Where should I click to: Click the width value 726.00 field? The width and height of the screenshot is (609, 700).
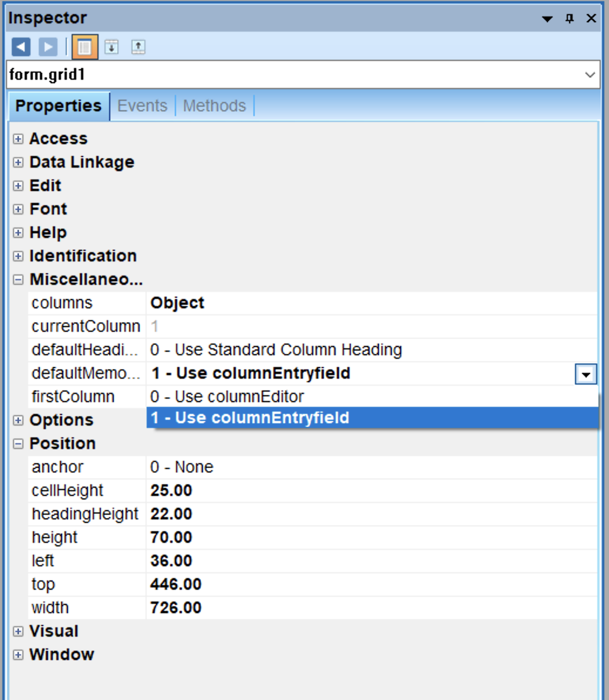tap(371, 608)
